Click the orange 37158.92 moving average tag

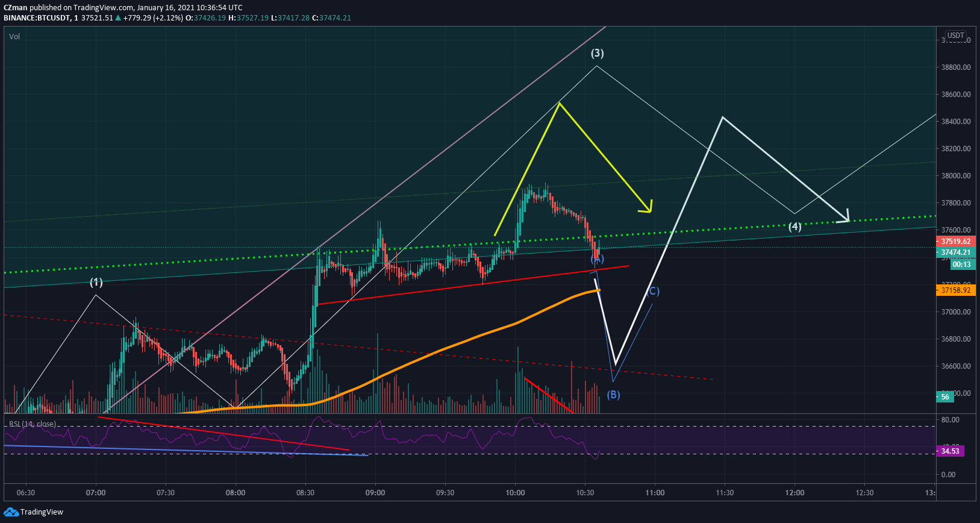coord(956,290)
